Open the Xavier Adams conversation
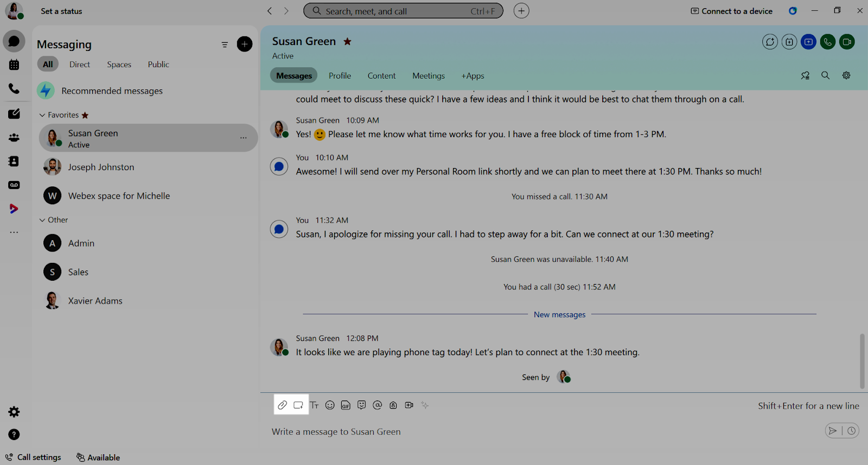The width and height of the screenshot is (868, 465). (x=148, y=301)
